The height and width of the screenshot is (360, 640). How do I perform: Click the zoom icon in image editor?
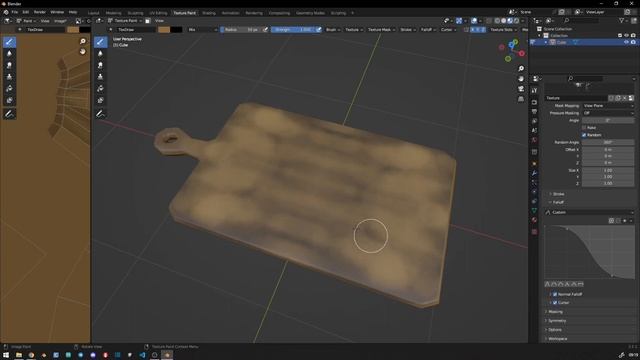(83, 41)
